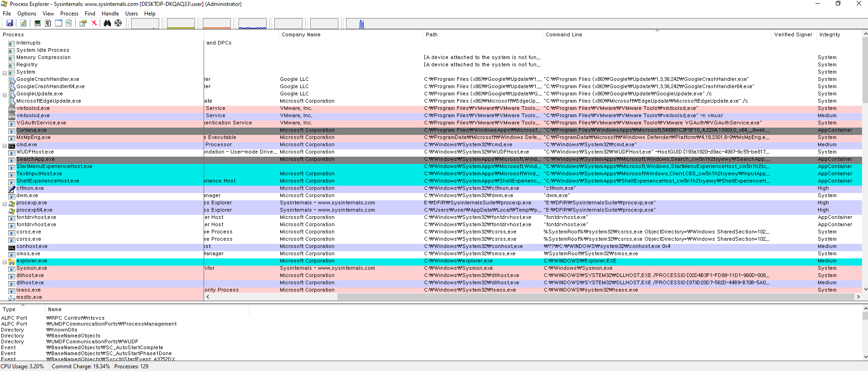The width and height of the screenshot is (868, 371).
Task: Select the SearchApp.exe process row
Action: click(x=431, y=159)
